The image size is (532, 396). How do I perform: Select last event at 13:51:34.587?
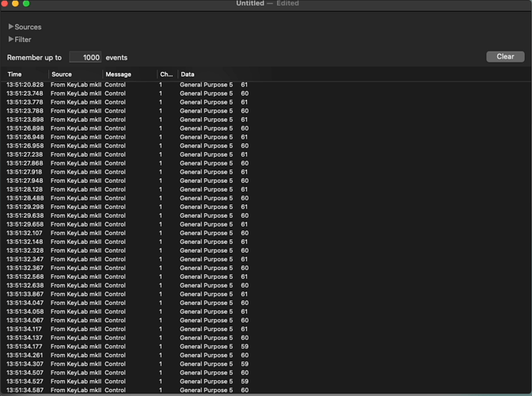pos(266,390)
